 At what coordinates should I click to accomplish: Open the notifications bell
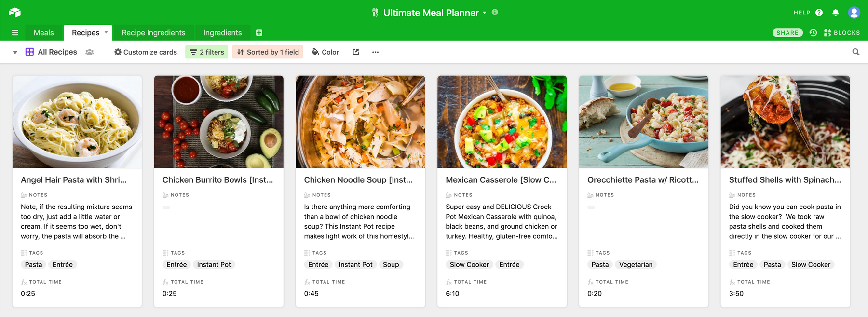coord(836,13)
